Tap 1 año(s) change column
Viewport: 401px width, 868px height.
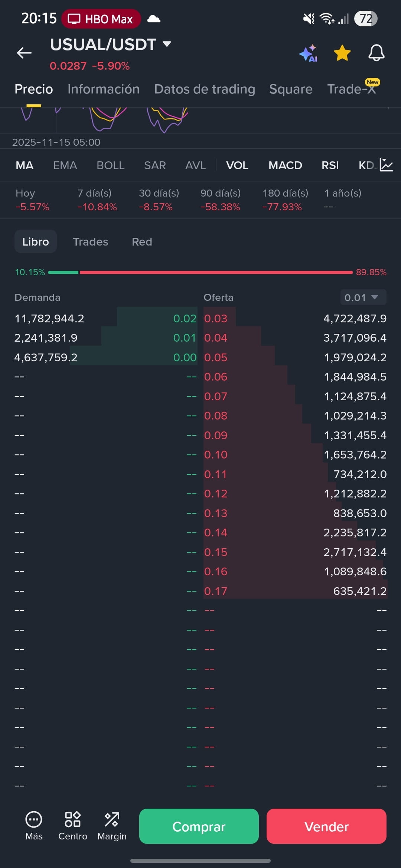pyautogui.click(x=343, y=200)
